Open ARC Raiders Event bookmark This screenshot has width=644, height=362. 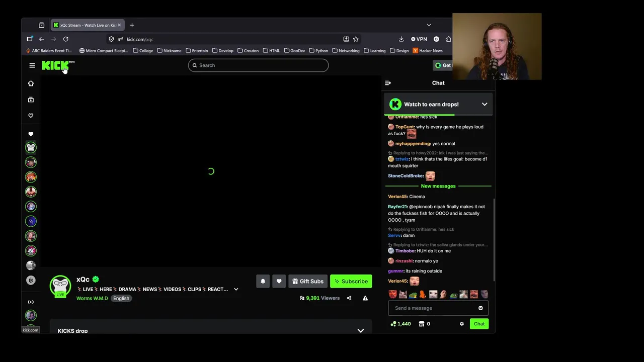tap(49, 51)
